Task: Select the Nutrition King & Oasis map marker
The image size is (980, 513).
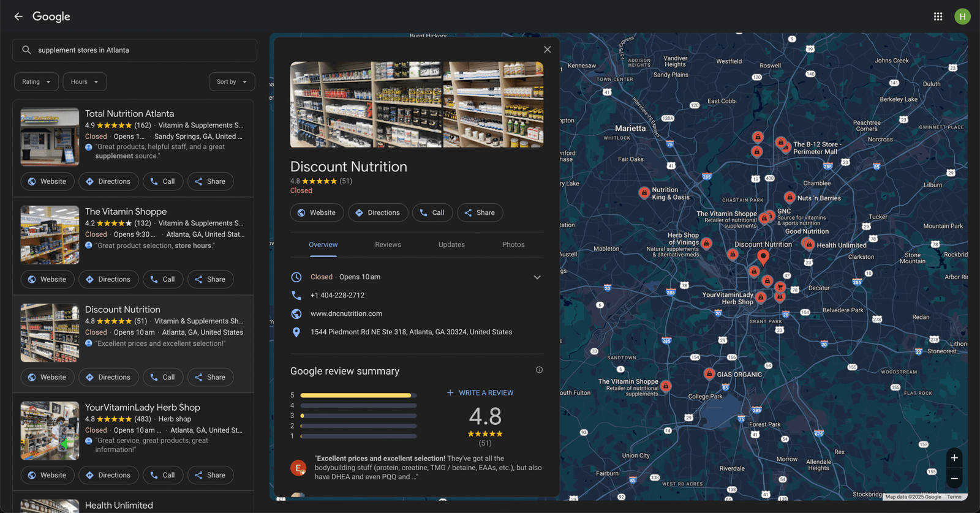Action: point(644,193)
